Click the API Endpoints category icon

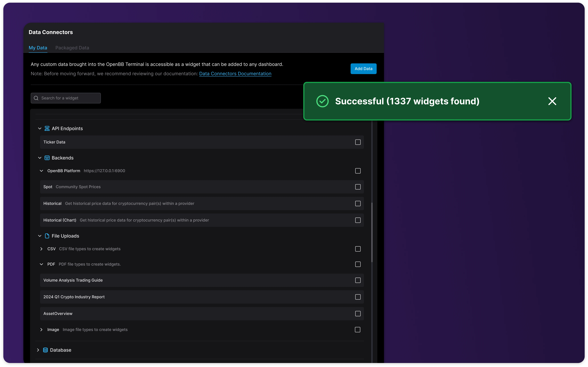click(47, 128)
